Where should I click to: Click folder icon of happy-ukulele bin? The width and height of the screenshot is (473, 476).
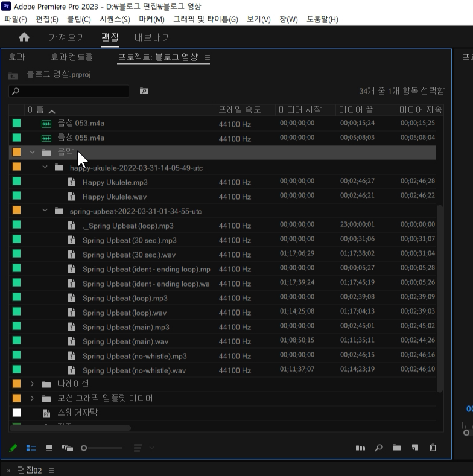coord(59,168)
